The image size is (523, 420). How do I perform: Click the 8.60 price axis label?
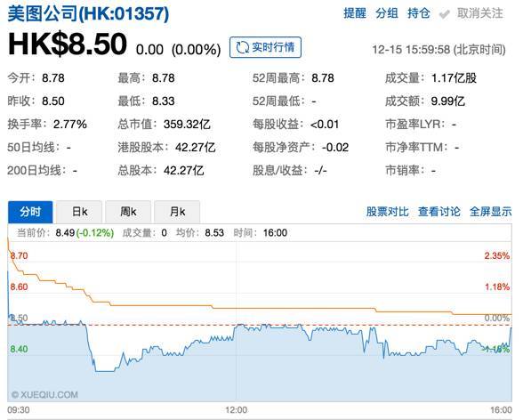(x=19, y=287)
